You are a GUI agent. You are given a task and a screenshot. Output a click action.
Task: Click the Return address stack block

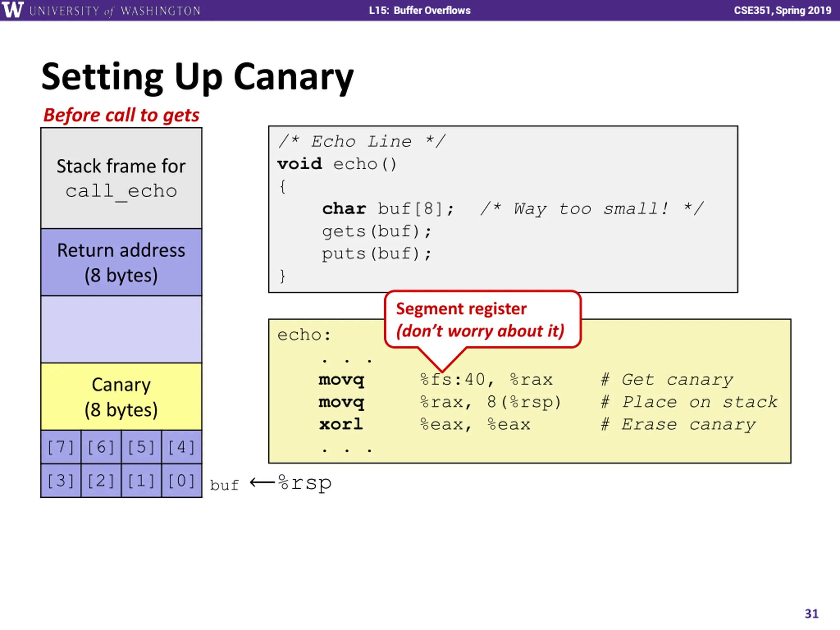(x=121, y=262)
